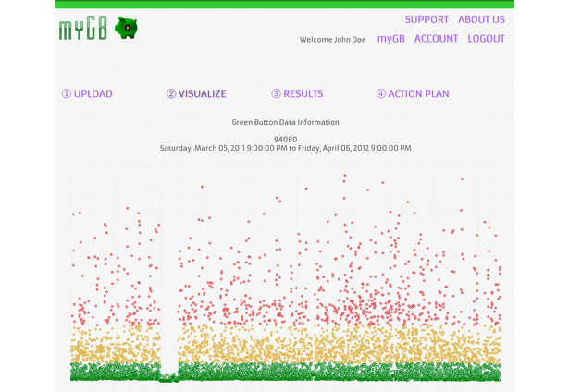Click LOGOUT to sign out
Viewport: 569px width, 392px height.
486,39
